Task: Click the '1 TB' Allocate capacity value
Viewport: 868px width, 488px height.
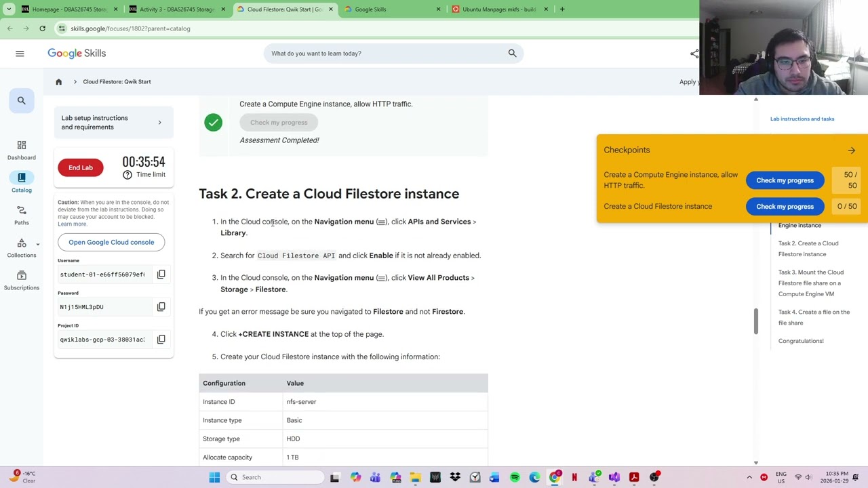Action: point(292,457)
